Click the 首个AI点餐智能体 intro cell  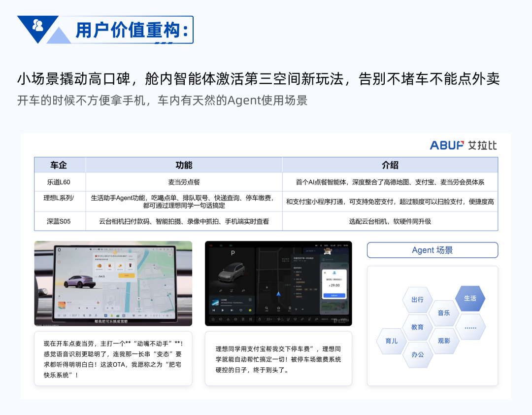(x=390, y=182)
